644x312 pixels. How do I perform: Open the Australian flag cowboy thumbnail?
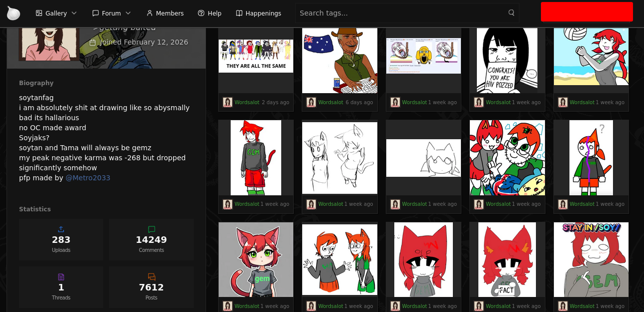pos(340,61)
